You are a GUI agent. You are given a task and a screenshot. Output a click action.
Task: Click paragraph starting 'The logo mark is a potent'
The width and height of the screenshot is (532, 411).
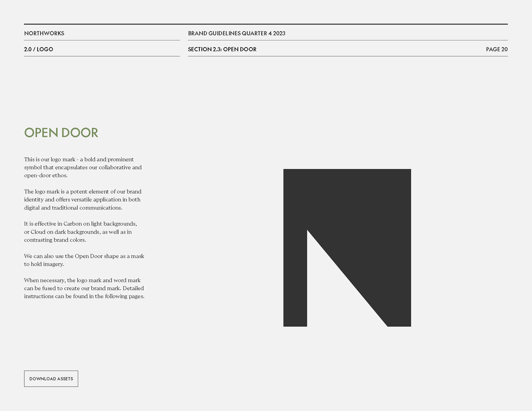pos(83,199)
